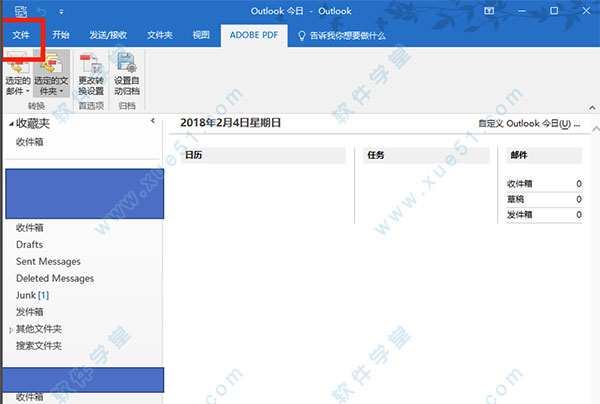Select the ADOBE PDF ribbon tab
The image size is (600, 404).
254,35
